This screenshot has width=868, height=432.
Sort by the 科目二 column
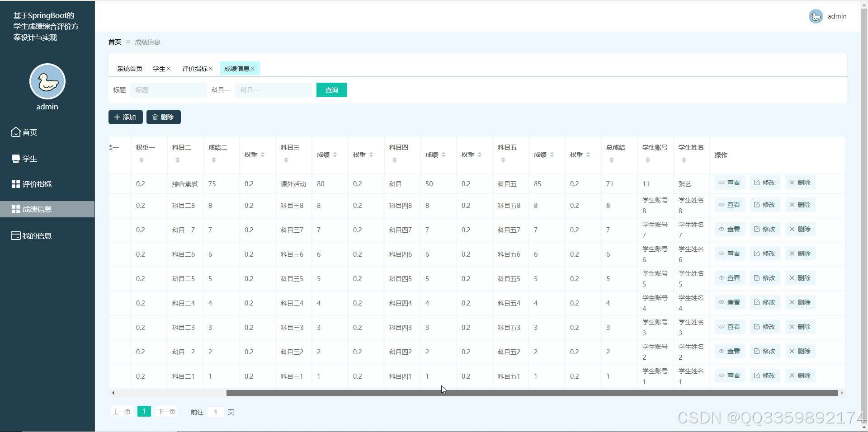point(178,160)
